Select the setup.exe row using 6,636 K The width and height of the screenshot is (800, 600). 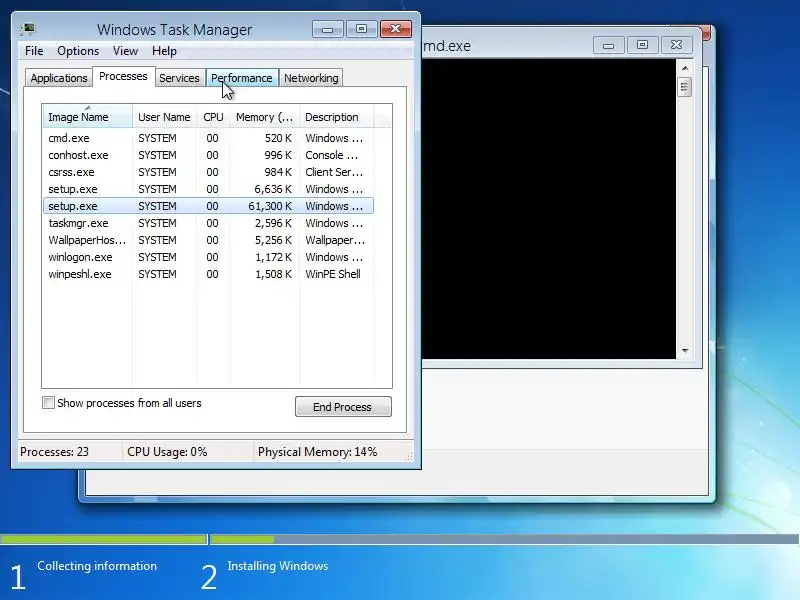[x=209, y=189]
